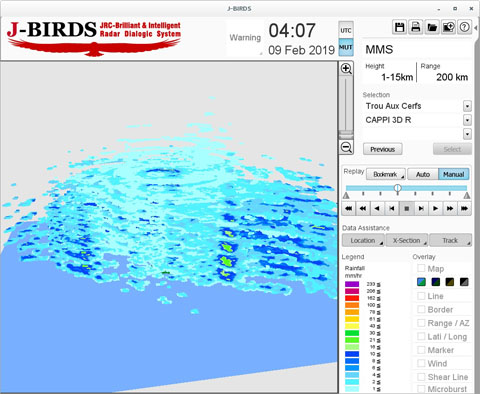Open the Trou Aux Cerfs dropdown
This screenshot has width=480, height=394.
[467, 106]
